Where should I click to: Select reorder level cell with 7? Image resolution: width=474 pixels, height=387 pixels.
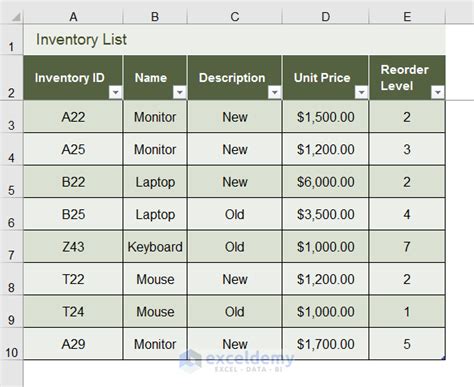[407, 247]
